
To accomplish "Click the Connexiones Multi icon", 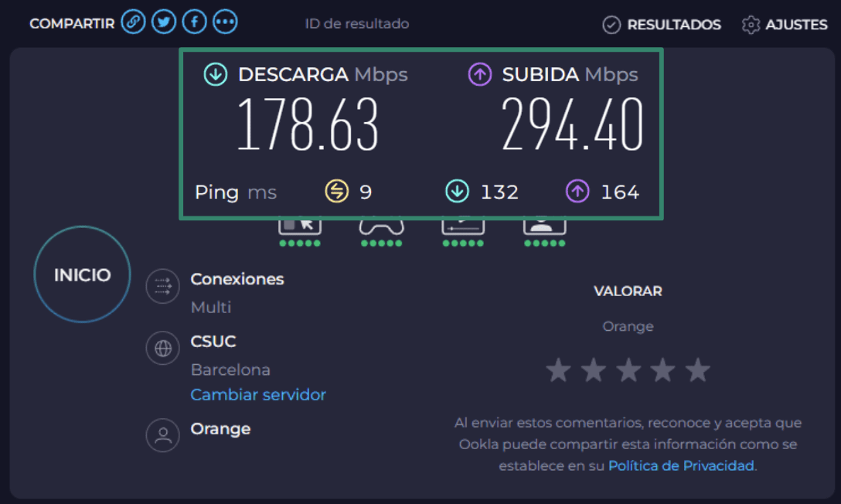I will (x=162, y=286).
